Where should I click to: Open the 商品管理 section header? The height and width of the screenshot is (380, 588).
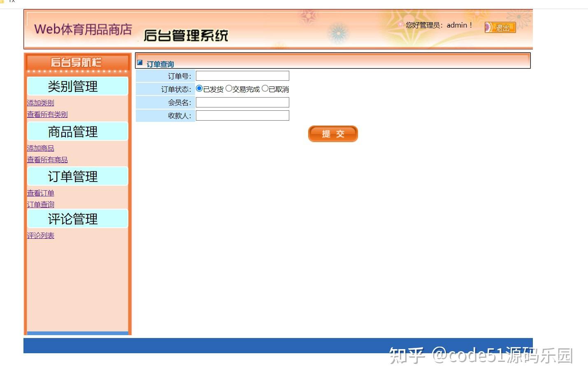(x=77, y=131)
